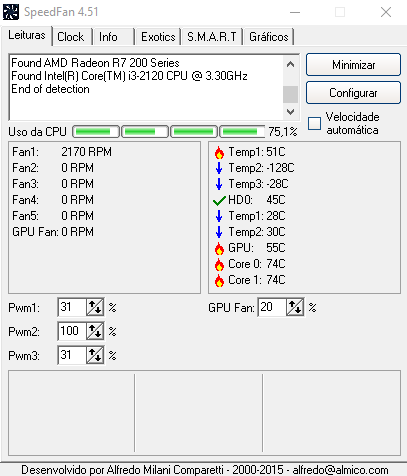
Task: Click the 'End of detection' log line
Action: [x=50, y=89]
